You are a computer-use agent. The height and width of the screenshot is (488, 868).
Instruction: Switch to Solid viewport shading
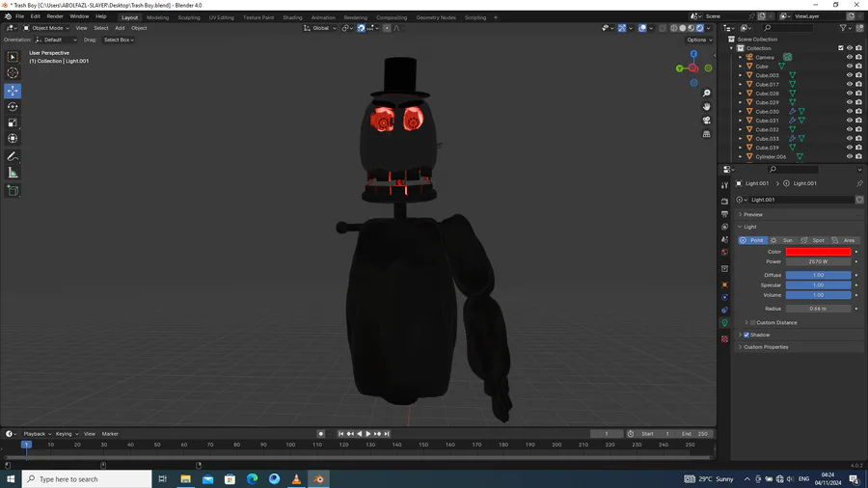click(683, 28)
